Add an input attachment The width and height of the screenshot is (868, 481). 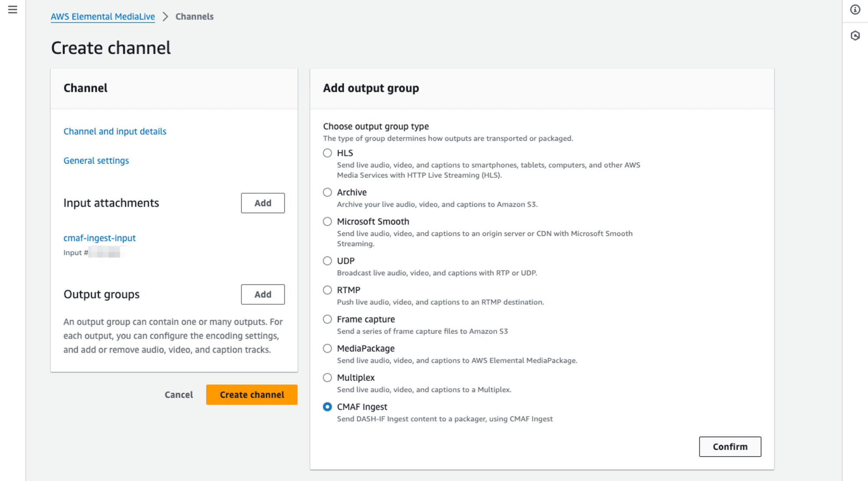pyautogui.click(x=263, y=203)
